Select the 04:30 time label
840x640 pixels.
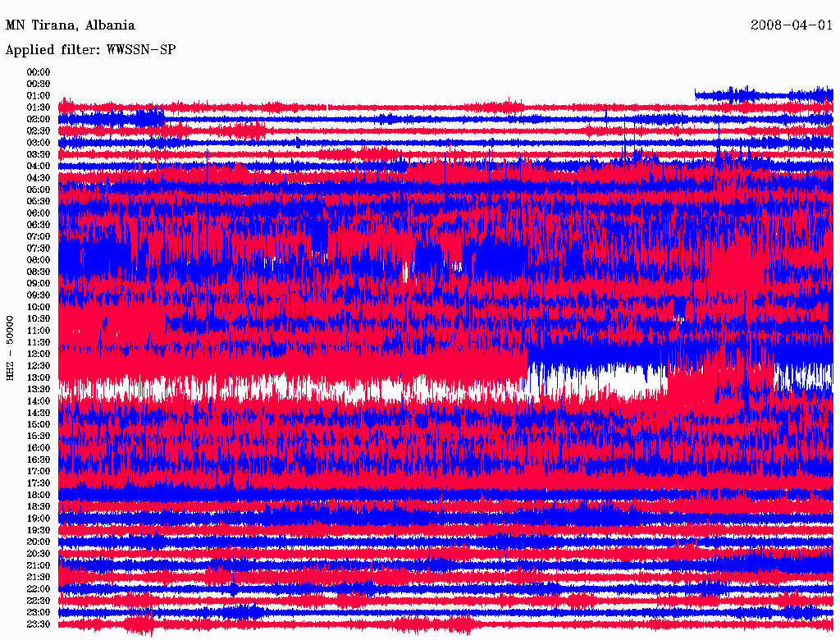coord(38,177)
